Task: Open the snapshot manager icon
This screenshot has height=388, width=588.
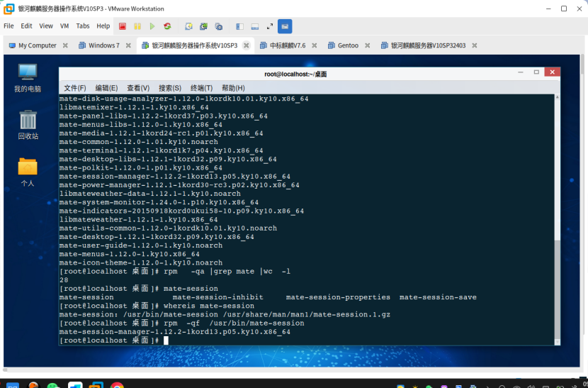Action: 219,26
